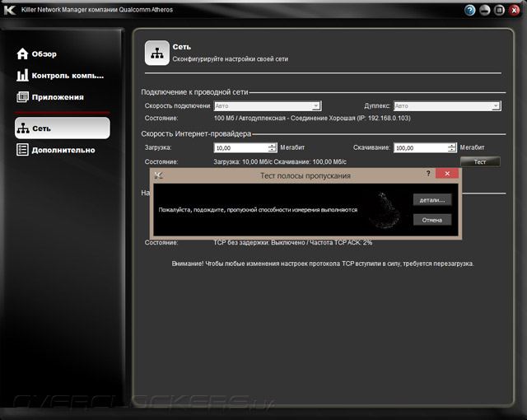527x420 pixels.
Task: Click the list icon next to Приложения
Action: tap(22, 97)
